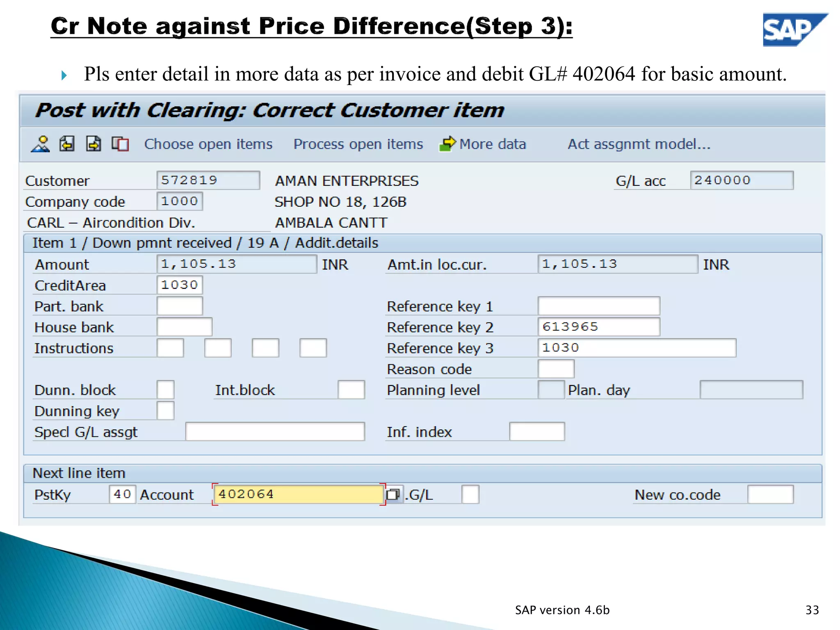Click the AMAN ENTERPRISES customer name
Screen dimensions: 840x630
[x=347, y=181]
